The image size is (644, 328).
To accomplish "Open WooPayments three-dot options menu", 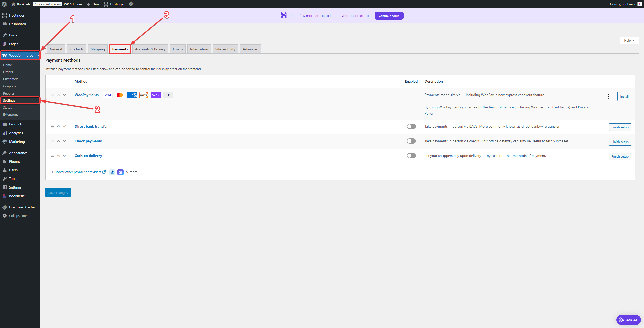I will pyautogui.click(x=608, y=96).
